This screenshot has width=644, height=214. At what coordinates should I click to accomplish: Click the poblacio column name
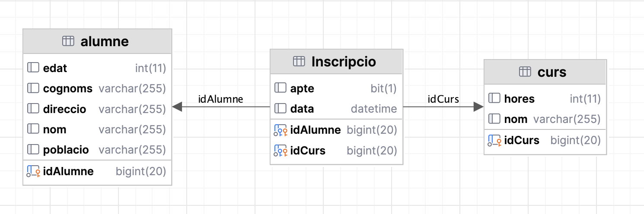click(x=66, y=150)
